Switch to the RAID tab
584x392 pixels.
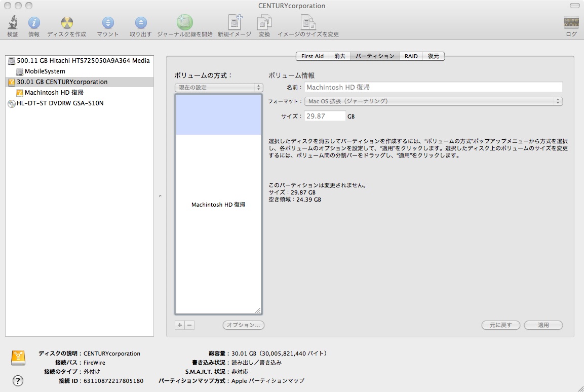pyautogui.click(x=411, y=56)
